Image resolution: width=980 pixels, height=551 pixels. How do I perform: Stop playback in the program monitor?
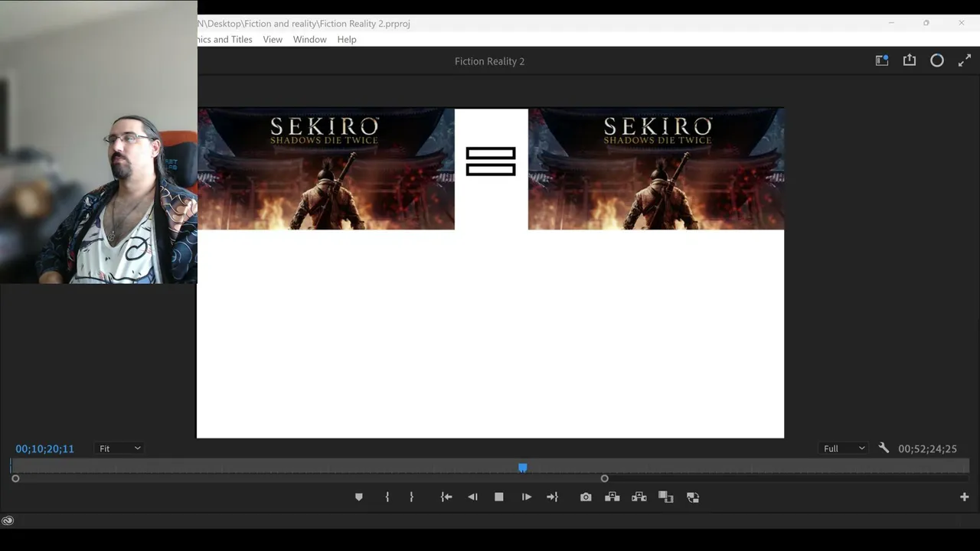pyautogui.click(x=499, y=497)
